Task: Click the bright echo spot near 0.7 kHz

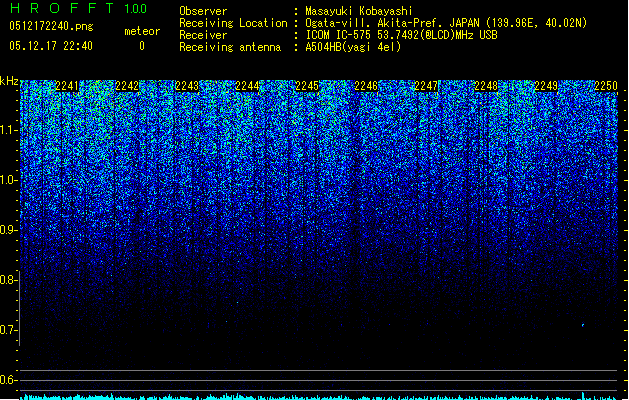Action: click(583, 325)
